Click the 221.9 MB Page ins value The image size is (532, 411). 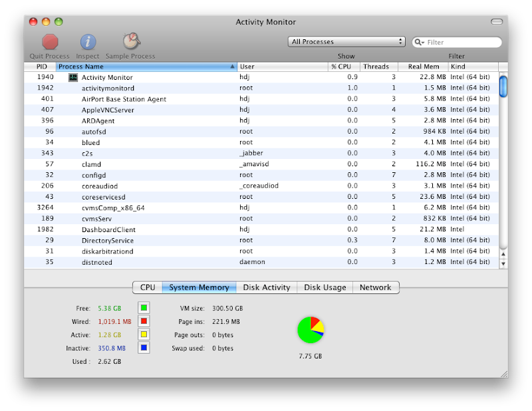(226, 321)
